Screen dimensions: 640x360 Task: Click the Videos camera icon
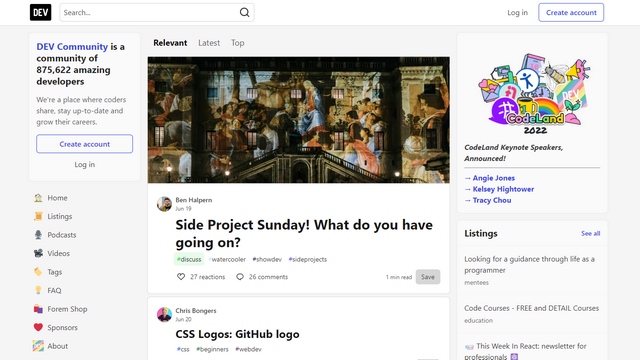(x=38, y=253)
